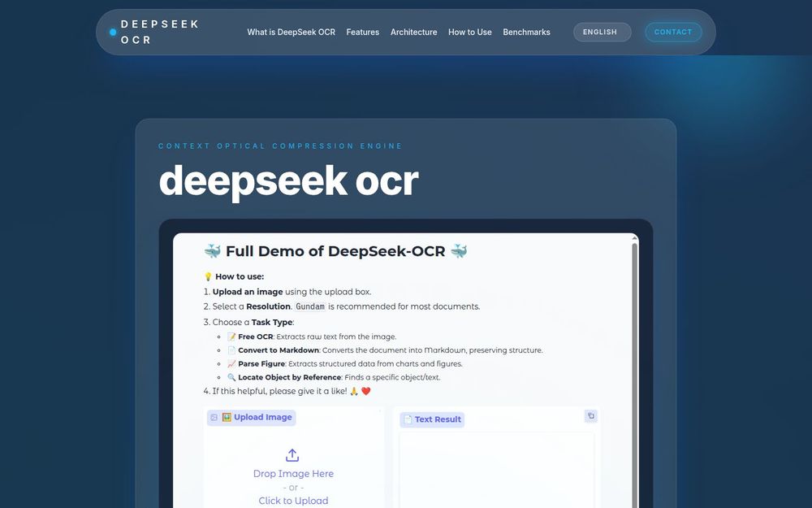
Task: Click the Parse Figure chart icon
Action: (231, 364)
